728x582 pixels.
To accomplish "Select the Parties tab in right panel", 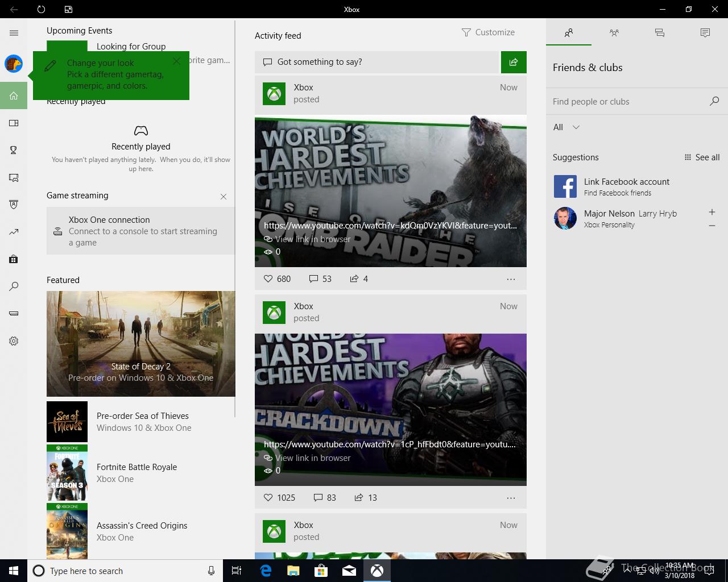I will 614,33.
